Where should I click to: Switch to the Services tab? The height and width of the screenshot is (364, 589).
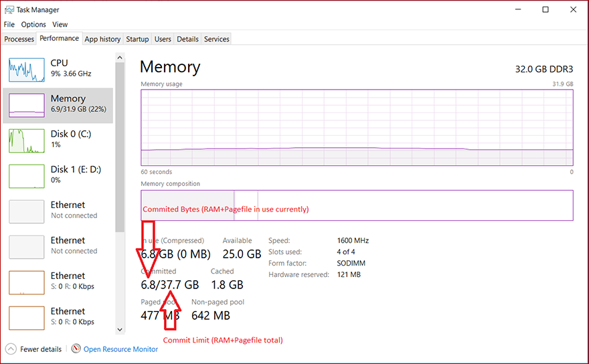click(x=217, y=39)
